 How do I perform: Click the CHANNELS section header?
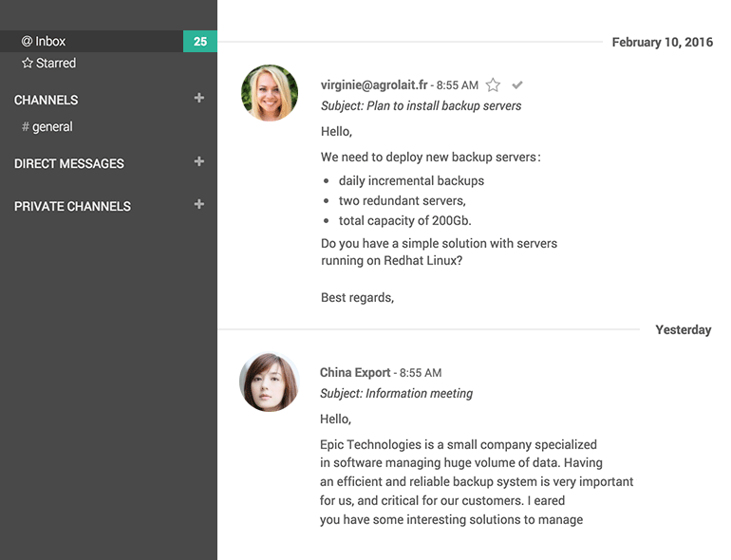click(47, 100)
